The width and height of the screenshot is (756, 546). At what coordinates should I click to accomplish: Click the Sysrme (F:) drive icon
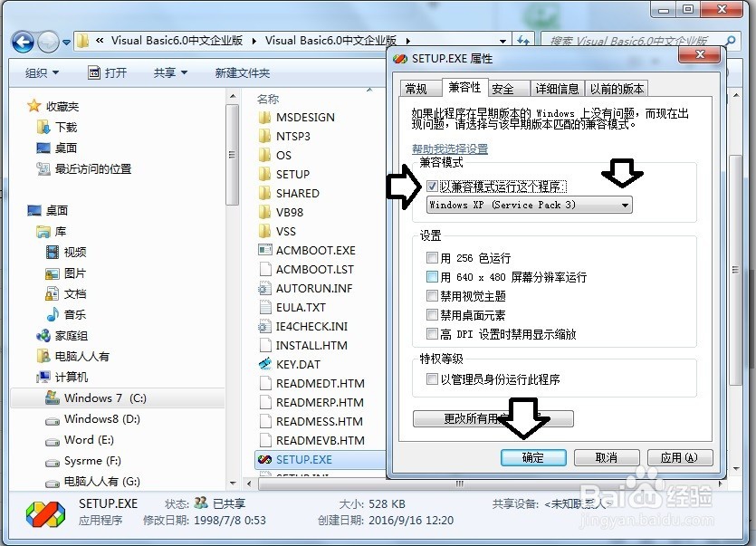(53, 463)
